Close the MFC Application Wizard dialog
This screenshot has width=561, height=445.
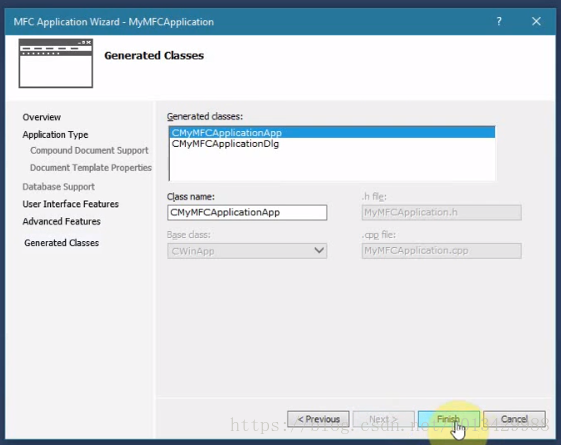[536, 21]
